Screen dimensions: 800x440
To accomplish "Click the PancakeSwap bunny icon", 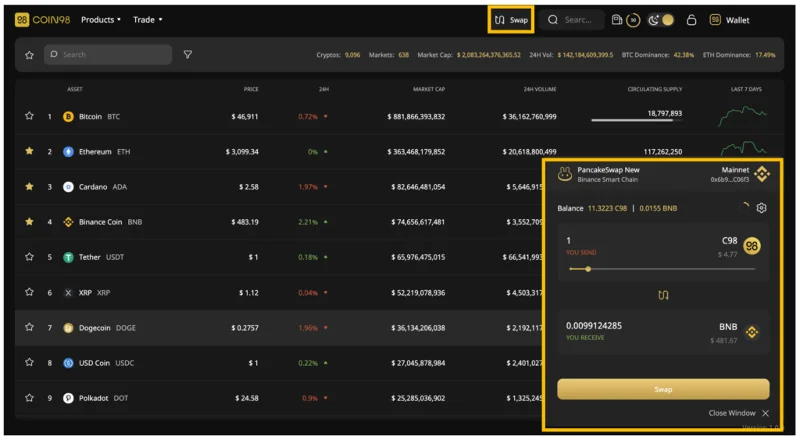I will pos(565,174).
